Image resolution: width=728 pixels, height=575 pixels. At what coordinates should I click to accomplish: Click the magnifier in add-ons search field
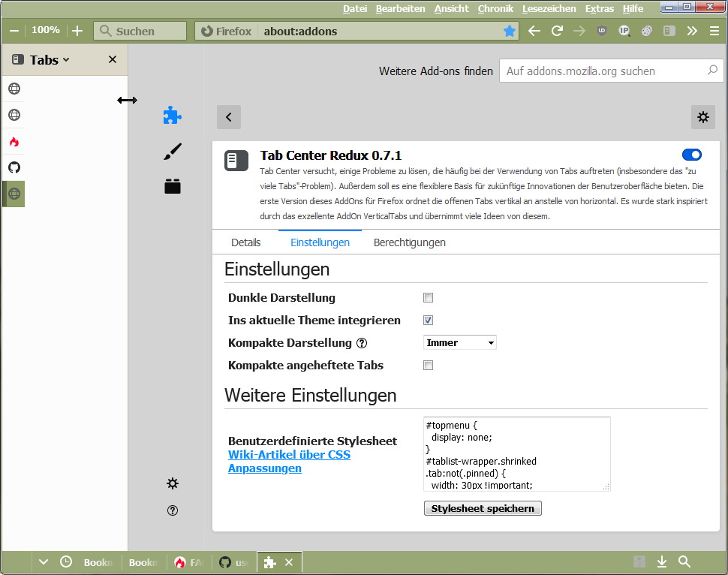click(x=712, y=70)
